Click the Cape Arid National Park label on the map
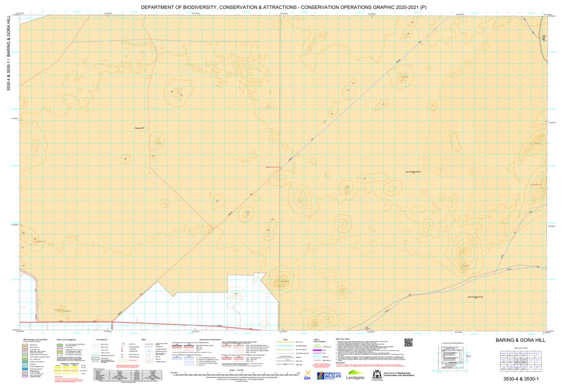585x392 pixels. pyautogui.click(x=413, y=172)
